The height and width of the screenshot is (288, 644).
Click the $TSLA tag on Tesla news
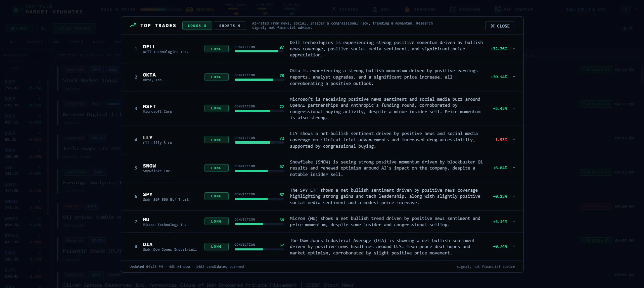pos(98,138)
